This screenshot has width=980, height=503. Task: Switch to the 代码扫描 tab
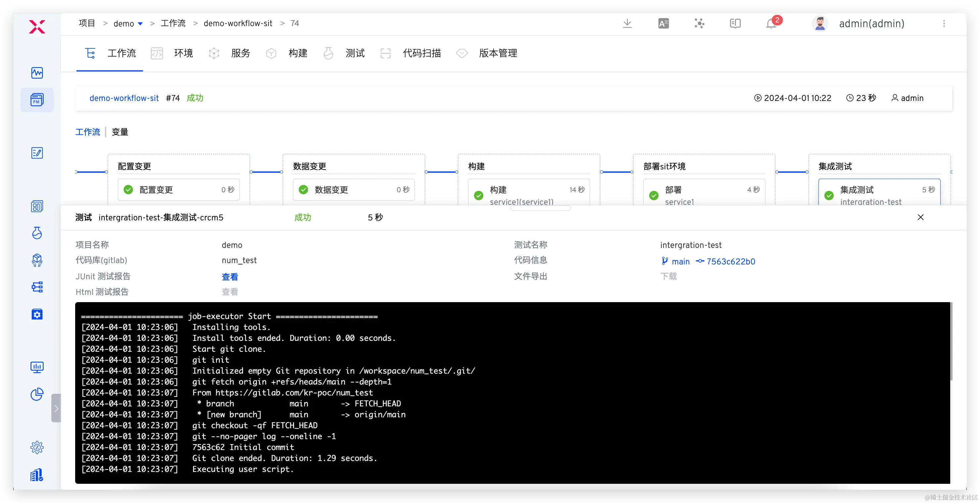(x=421, y=53)
